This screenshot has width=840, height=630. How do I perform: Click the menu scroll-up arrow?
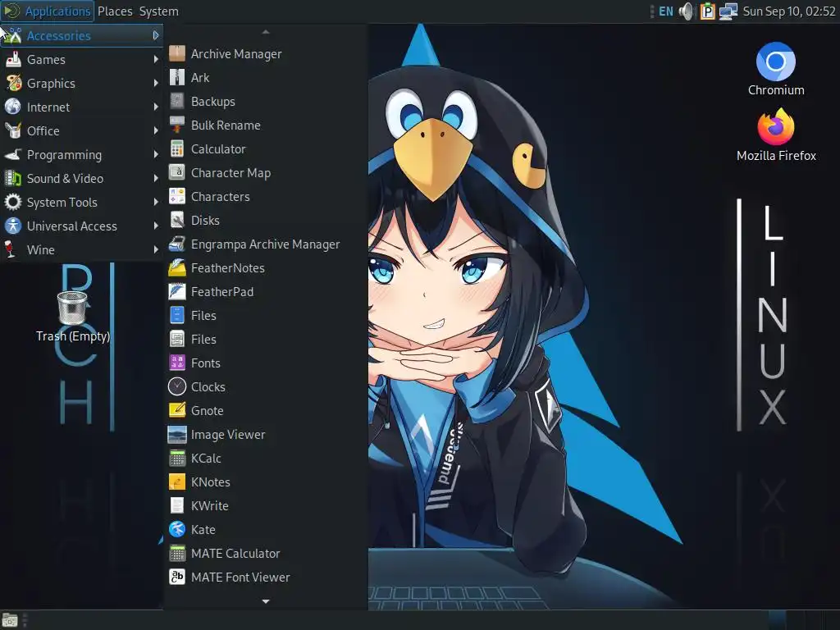[x=266, y=32]
